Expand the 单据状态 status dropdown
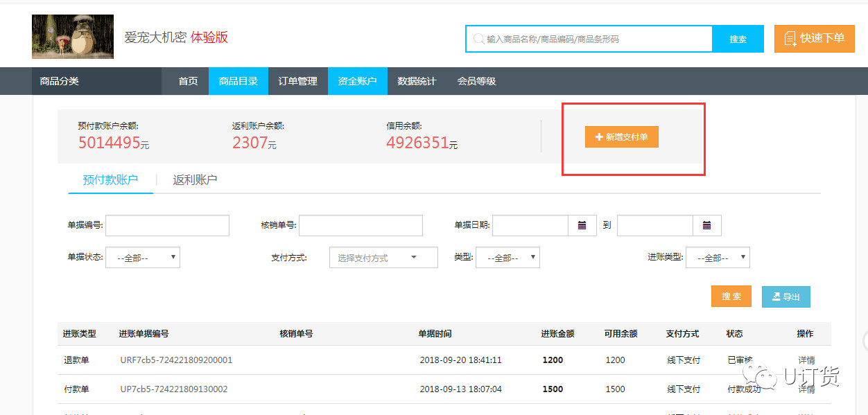The width and height of the screenshot is (868, 415). pos(143,258)
